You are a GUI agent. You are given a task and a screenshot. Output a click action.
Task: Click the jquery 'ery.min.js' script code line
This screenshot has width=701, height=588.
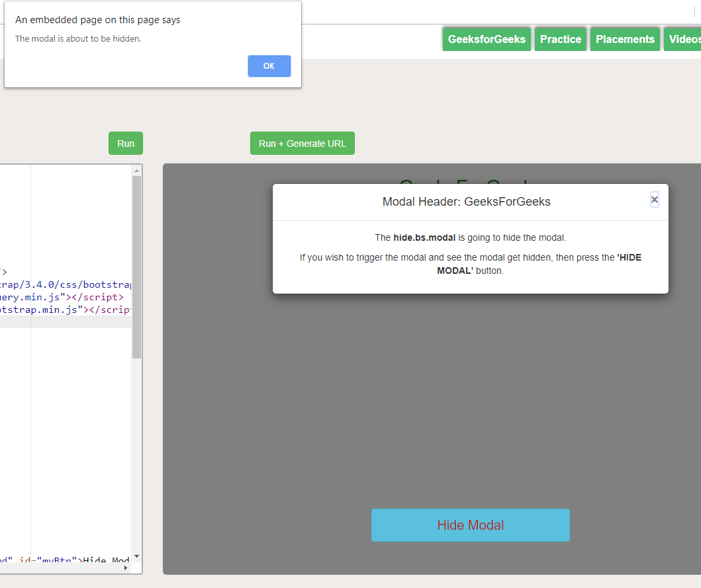pyautogui.click(x=62, y=297)
